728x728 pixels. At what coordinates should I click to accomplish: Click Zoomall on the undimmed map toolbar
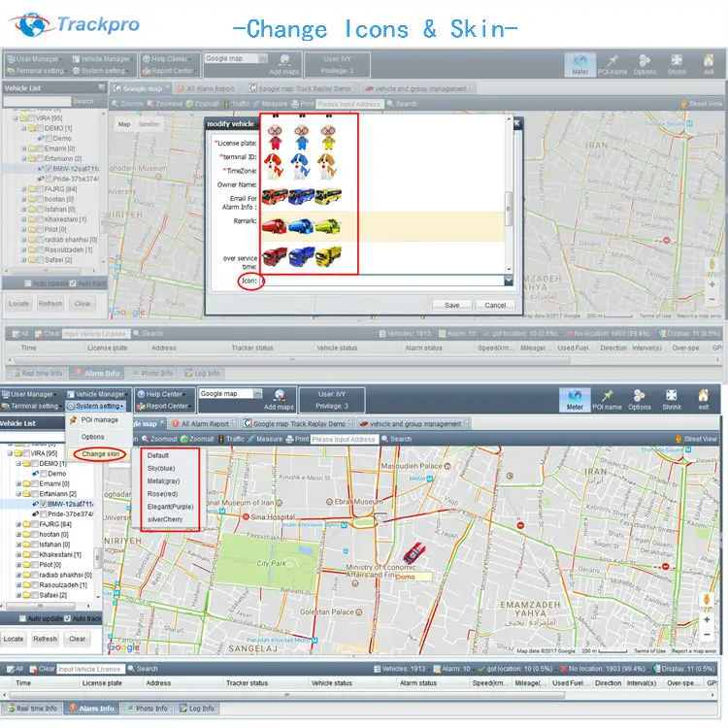point(197,439)
